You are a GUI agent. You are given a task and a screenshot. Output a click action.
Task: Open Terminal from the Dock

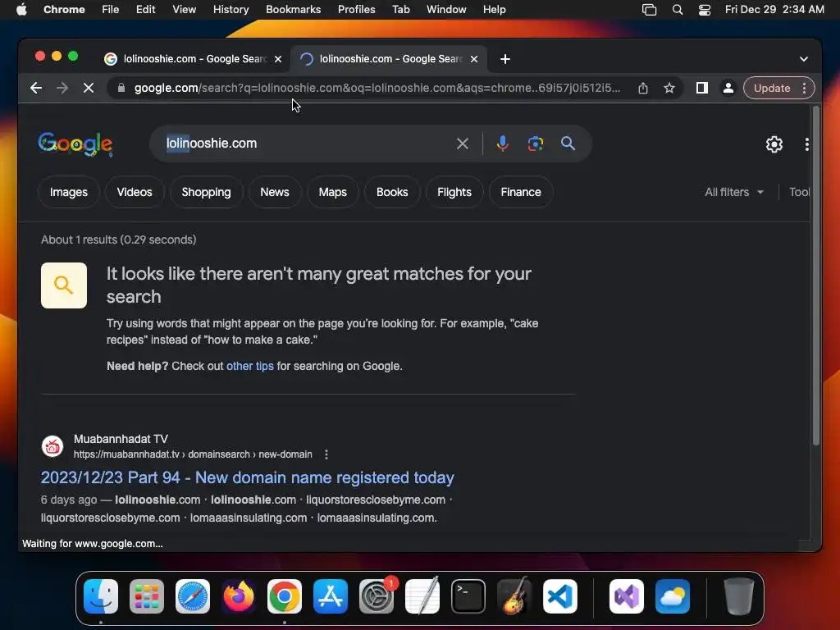click(468, 596)
